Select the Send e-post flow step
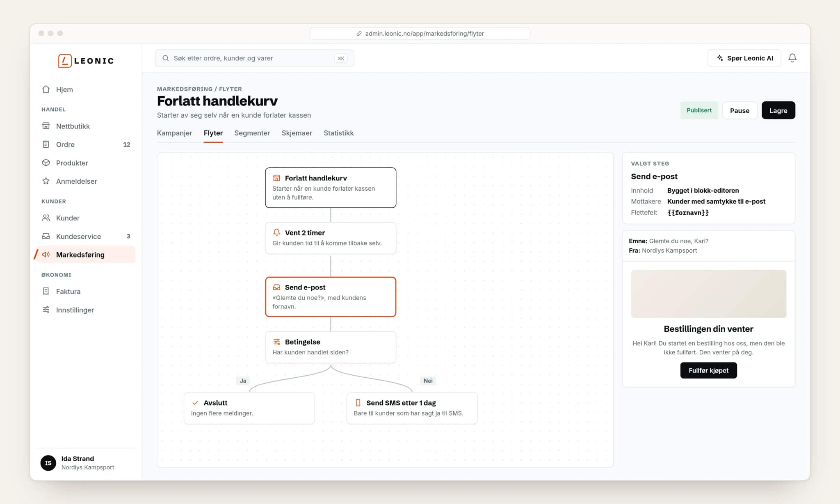 pos(331,297)
